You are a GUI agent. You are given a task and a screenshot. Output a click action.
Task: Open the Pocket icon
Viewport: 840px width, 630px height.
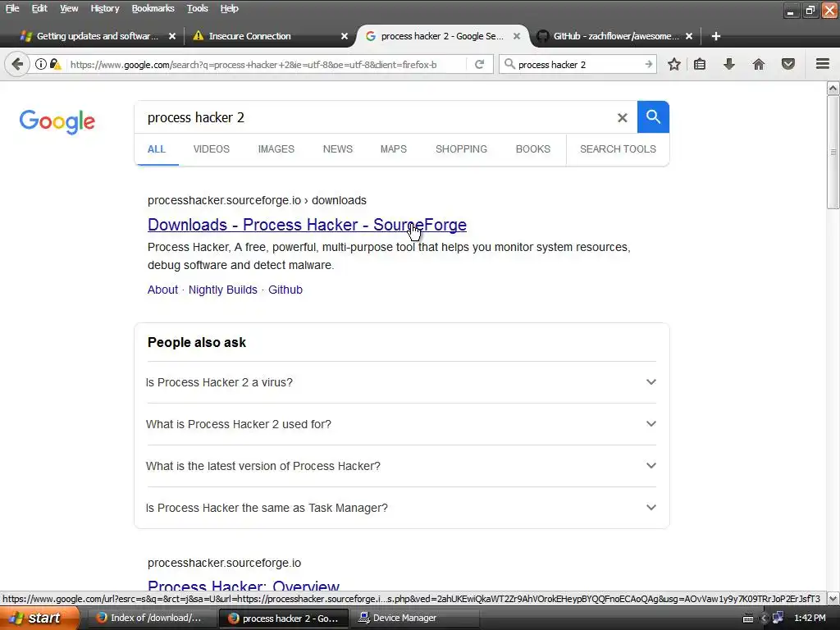click(788, 64)
